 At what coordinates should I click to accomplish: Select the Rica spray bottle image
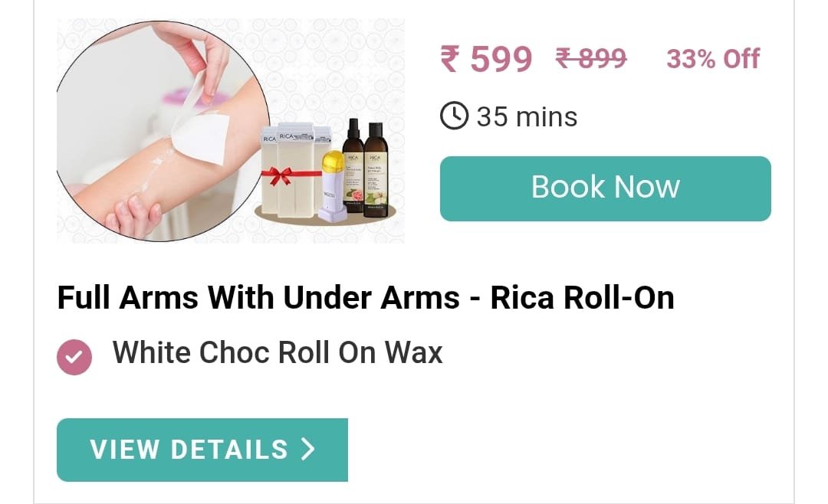coord(353,166)
